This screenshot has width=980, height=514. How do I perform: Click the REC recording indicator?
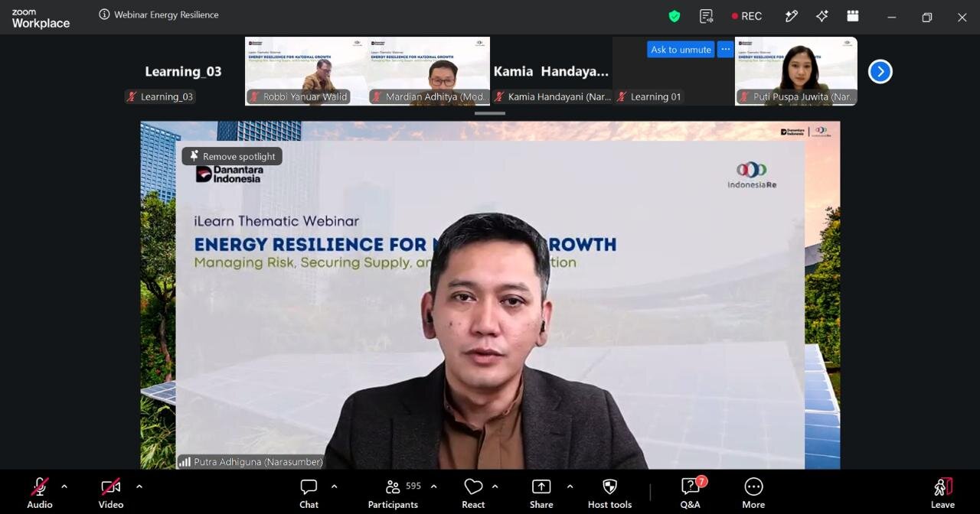[x=746, y=16]
